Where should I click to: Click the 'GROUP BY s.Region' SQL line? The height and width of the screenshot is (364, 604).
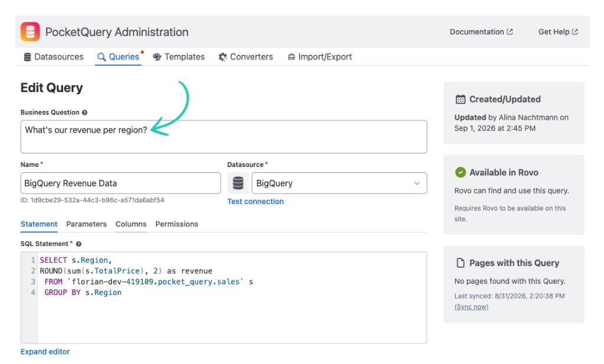click(83, 293)
